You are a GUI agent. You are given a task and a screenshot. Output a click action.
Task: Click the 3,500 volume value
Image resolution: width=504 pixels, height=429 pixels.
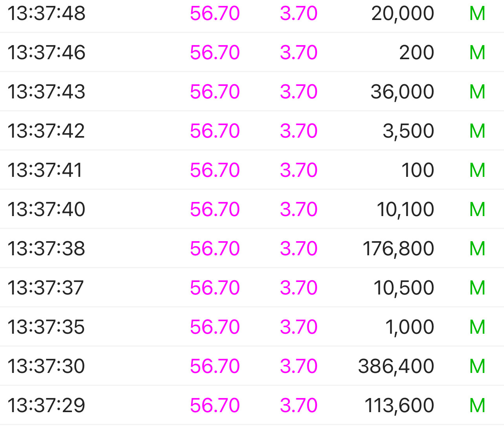pos(408,131)
